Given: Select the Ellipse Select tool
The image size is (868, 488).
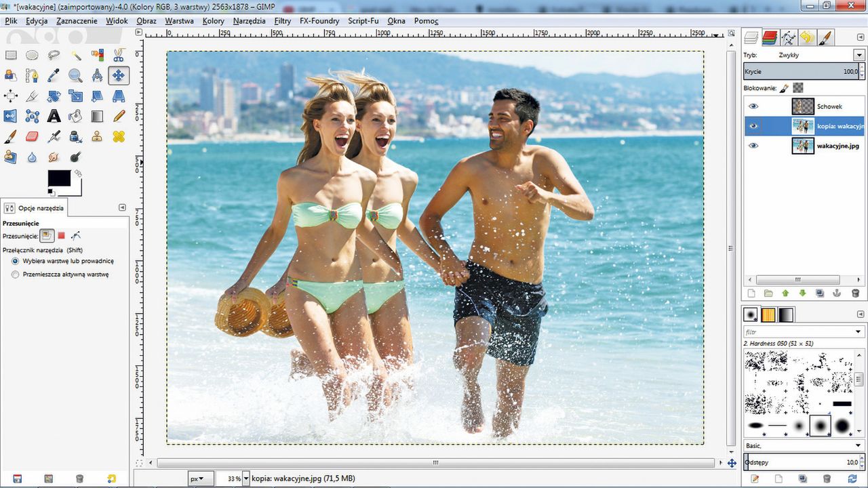Looking at the screenshot, I should point(32,55).
